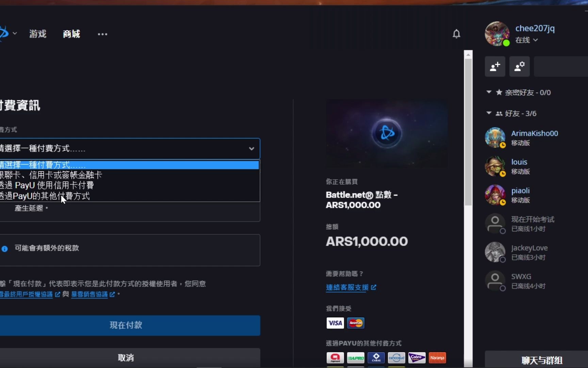
Task: Open the 在线 status dropdown
Action: (526, 40)
